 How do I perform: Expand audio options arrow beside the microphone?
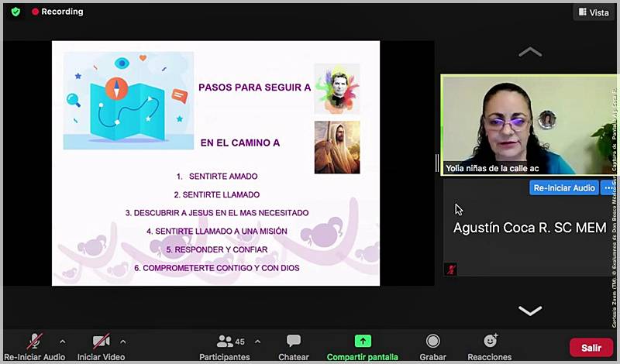62,341
